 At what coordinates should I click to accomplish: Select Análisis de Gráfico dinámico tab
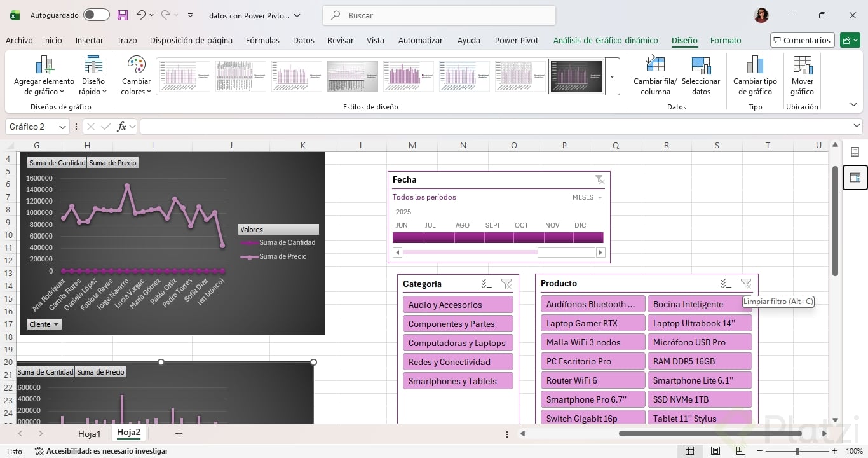click(606, 40)
